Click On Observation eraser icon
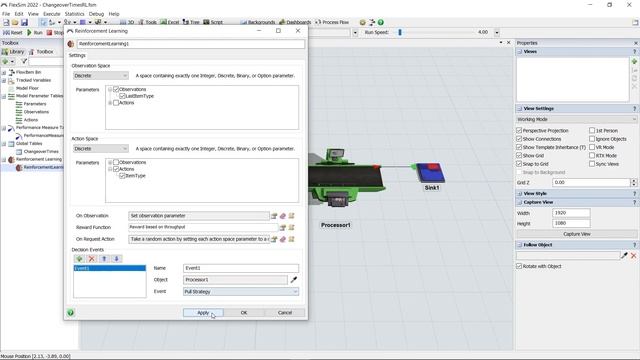Screen dimensions: 640x360 (x=282, y=216)
